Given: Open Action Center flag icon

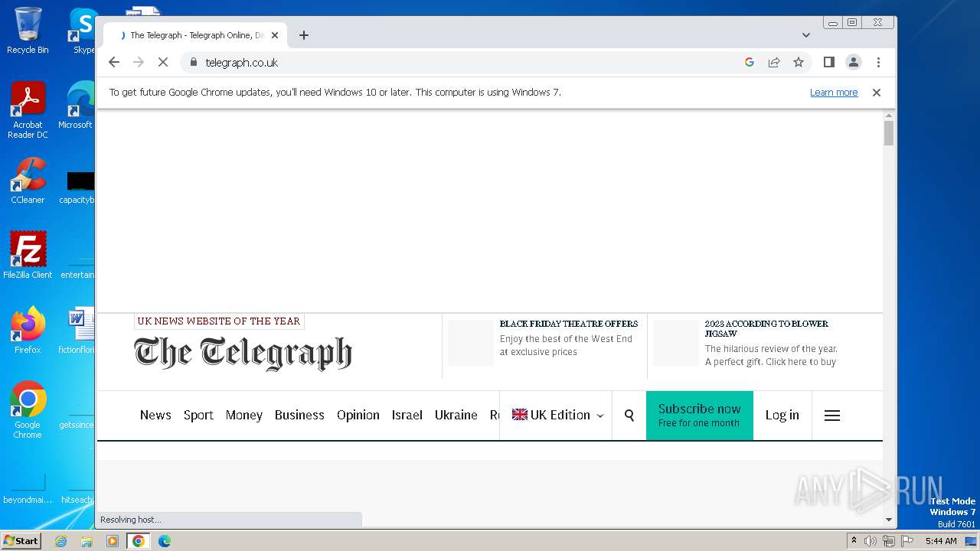Looking at the screenshot, I should pyautogui.click(x=907, y=541).
